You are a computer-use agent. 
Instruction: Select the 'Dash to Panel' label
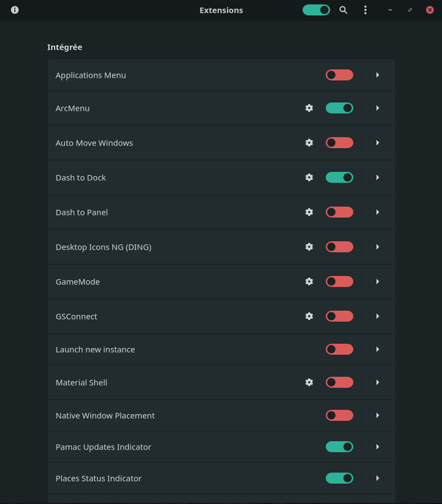pyautogui.click(x=82, y=212)
